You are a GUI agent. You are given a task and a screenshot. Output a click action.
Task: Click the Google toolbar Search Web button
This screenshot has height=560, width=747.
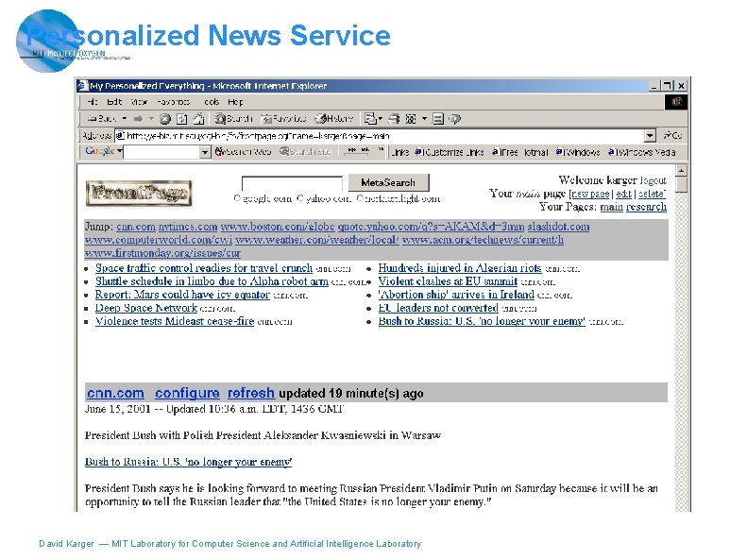tap(243, 151)
